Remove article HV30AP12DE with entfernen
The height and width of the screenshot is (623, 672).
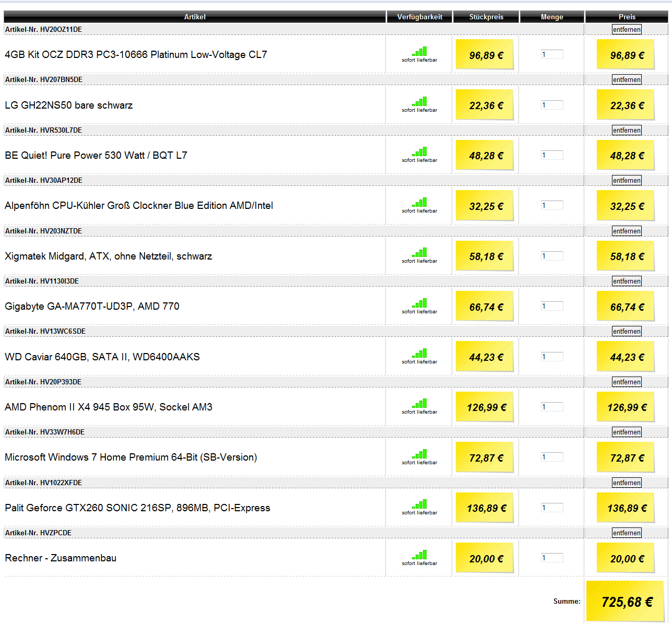(x=627, y=180)
